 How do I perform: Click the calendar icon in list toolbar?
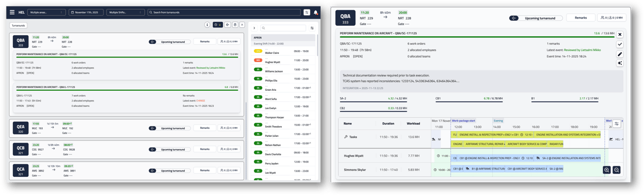click(x=235, y=25)
